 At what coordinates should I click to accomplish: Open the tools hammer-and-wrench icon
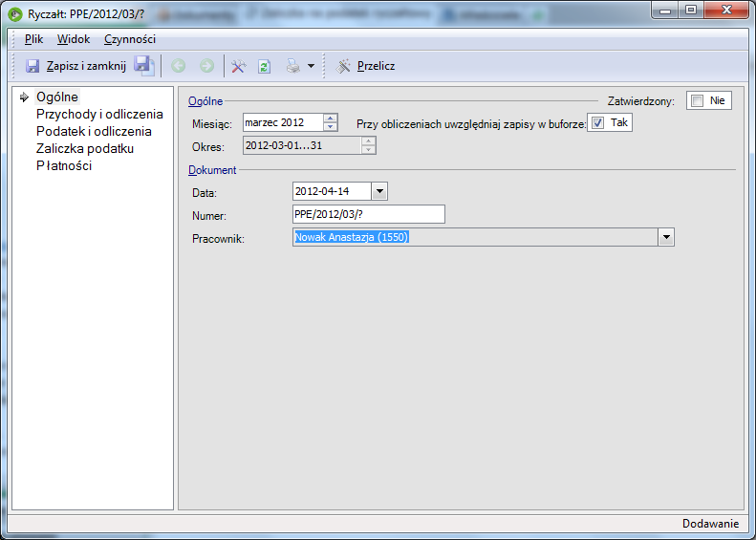click(x=239, y=66)
